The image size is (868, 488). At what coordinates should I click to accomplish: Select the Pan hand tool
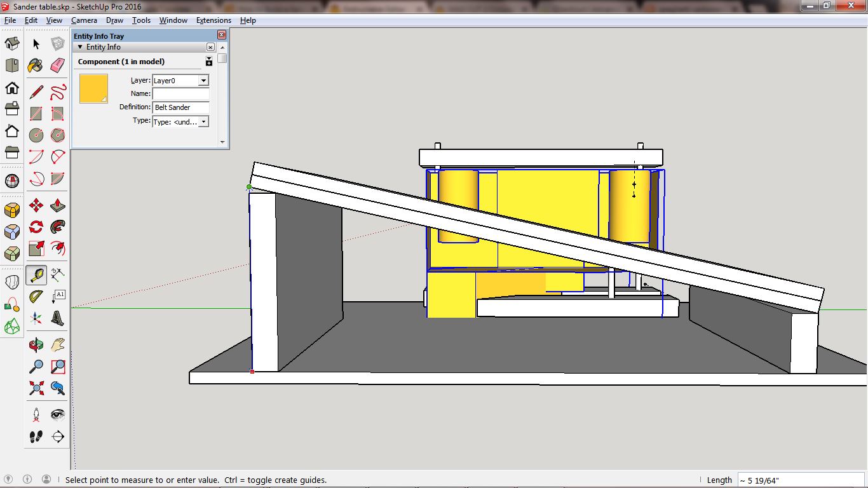click(58, 345)
